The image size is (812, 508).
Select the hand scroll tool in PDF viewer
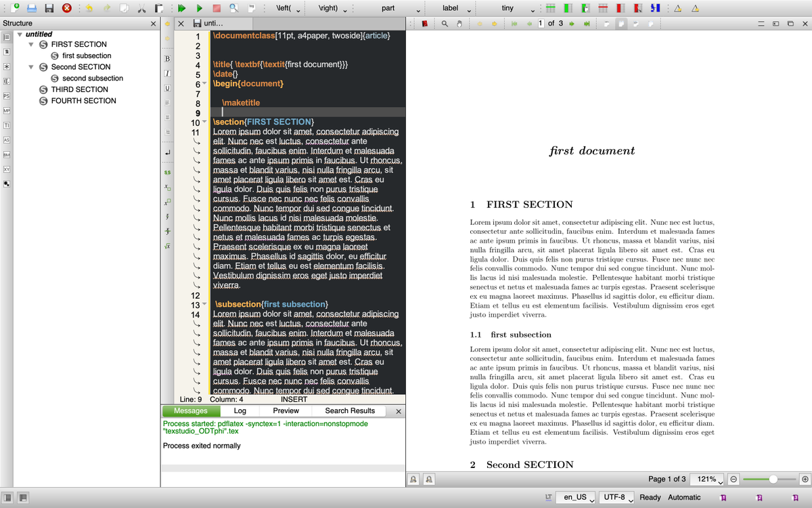[459, 24]
